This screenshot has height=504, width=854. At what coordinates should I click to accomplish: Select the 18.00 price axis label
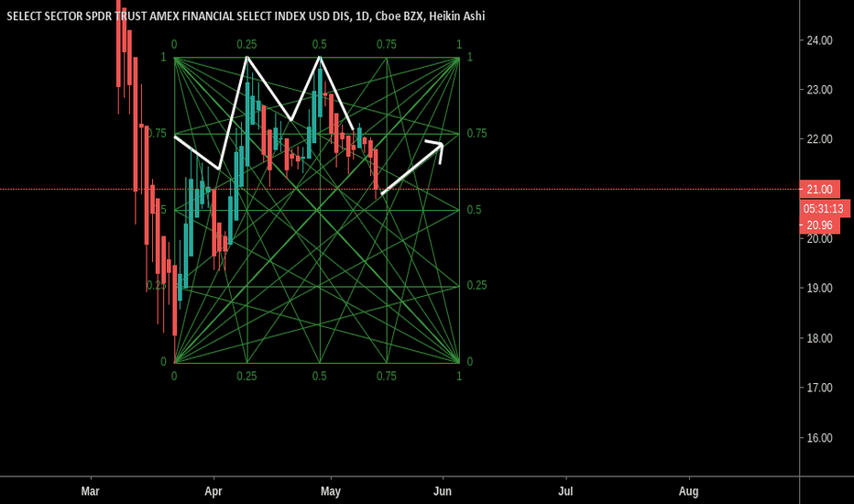(820, 338)
